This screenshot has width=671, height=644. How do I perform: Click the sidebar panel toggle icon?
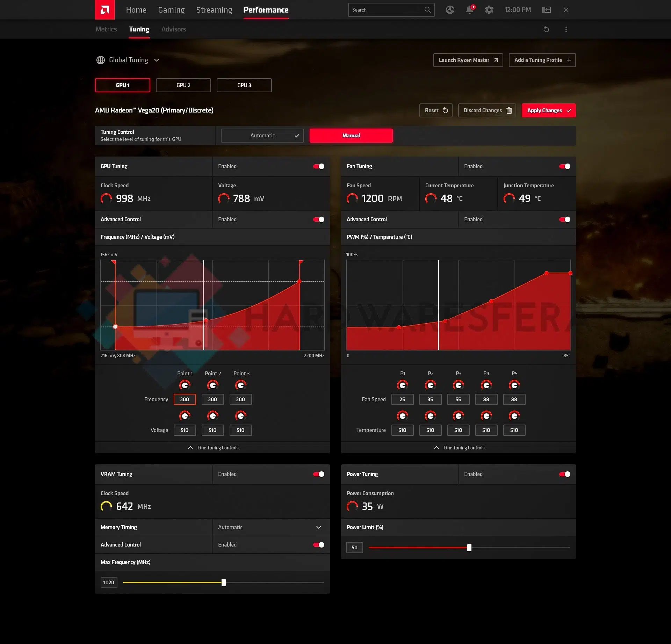(546, 10)
